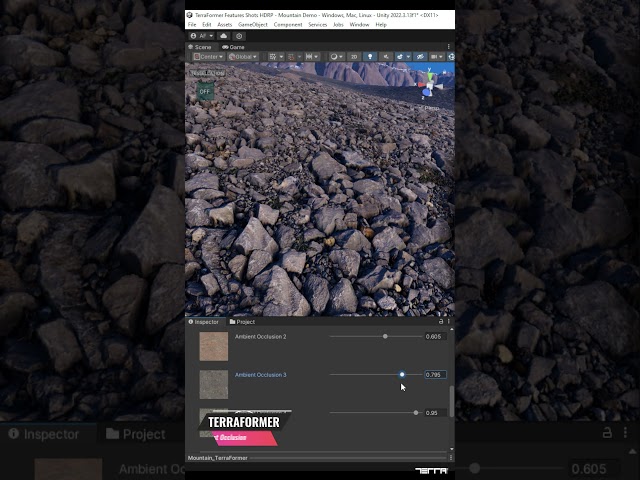
Task: Open Scene view more options menu
Action: tap(449, 47)
